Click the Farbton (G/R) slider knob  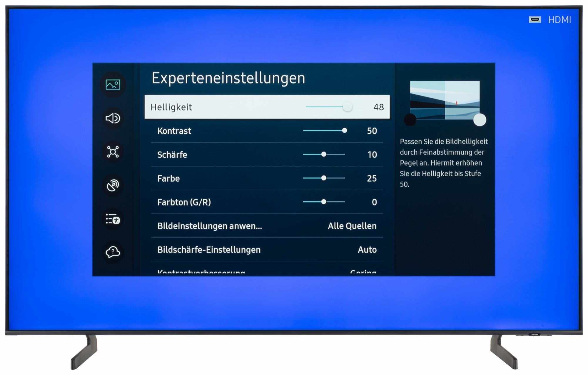click(324, 202)
